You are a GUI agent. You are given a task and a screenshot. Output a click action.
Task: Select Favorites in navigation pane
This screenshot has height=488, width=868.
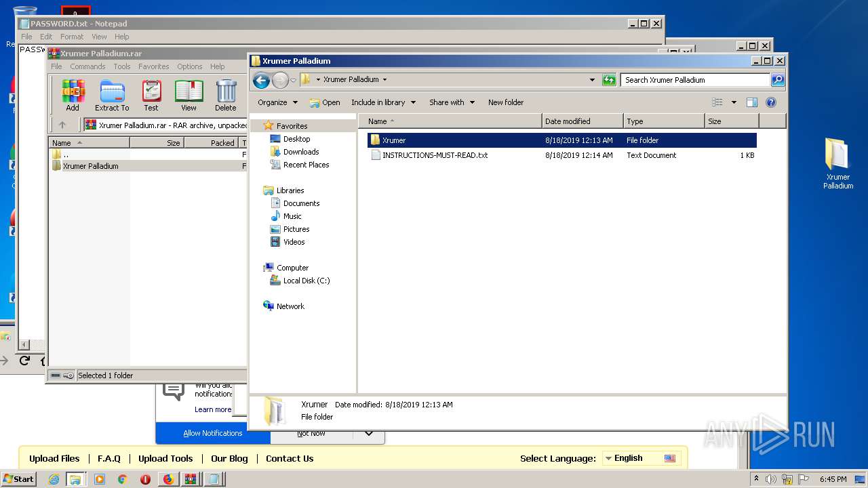tap(292, 126)
